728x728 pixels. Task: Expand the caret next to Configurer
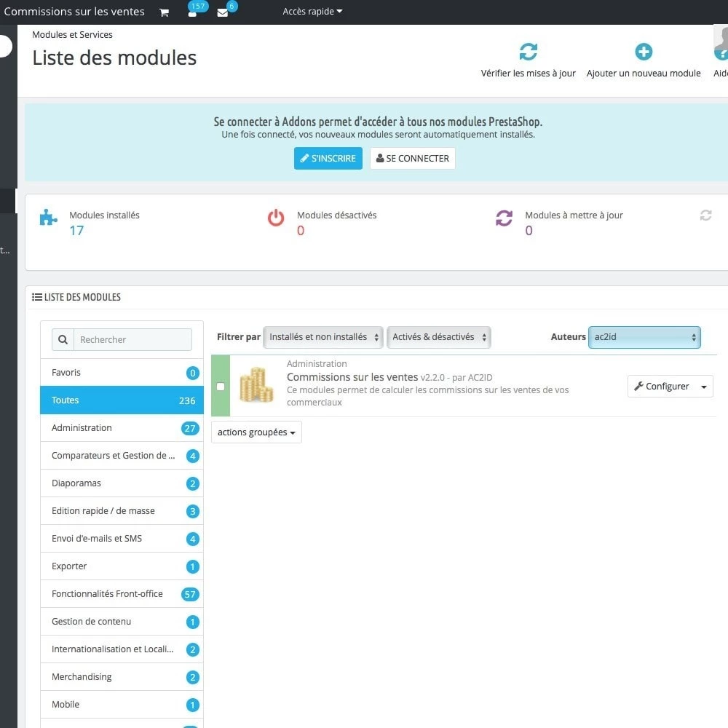704,387
